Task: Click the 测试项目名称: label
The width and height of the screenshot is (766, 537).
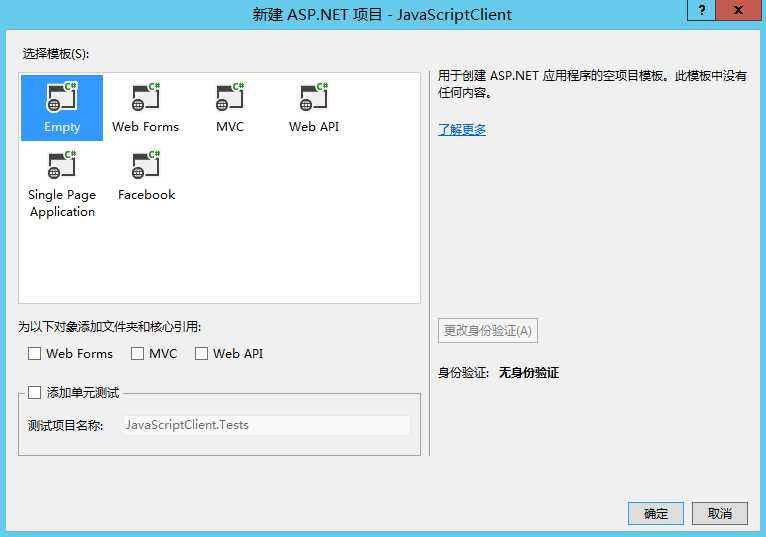Action: point(65,426)
